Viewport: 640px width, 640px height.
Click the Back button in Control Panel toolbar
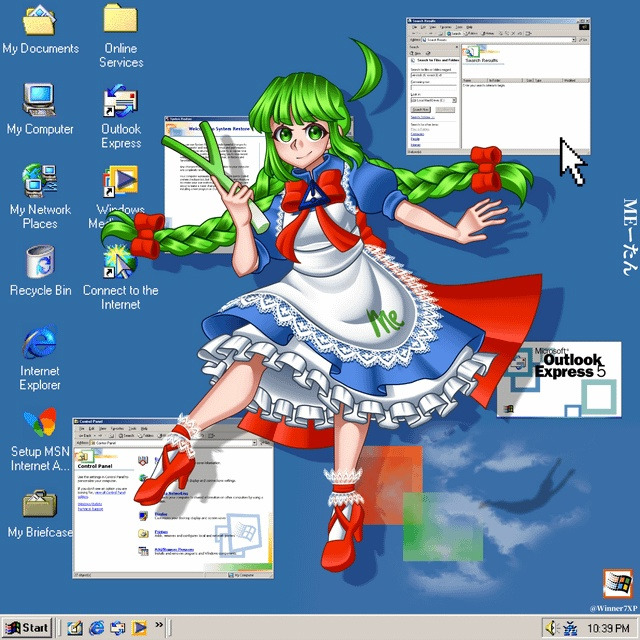85,436
